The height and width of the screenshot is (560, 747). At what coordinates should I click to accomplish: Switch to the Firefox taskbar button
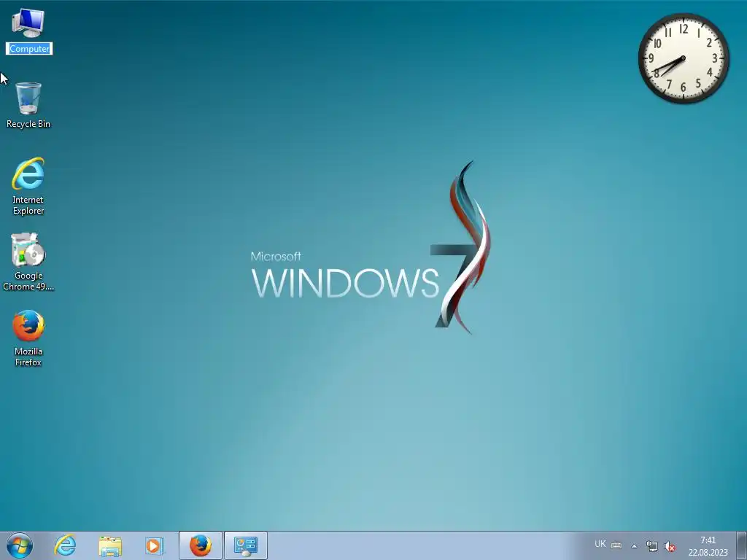click(201, 545)
